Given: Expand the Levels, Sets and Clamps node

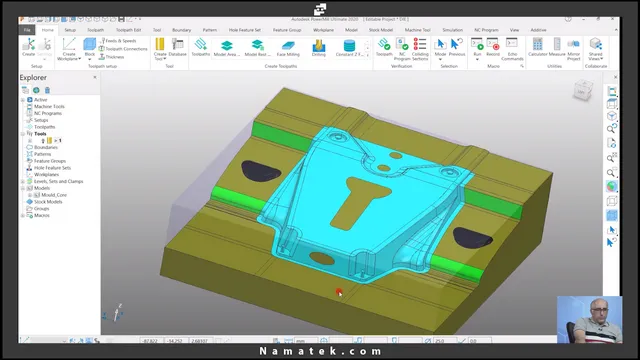Looking at the screenshot, I should click(x=23, y=181).
